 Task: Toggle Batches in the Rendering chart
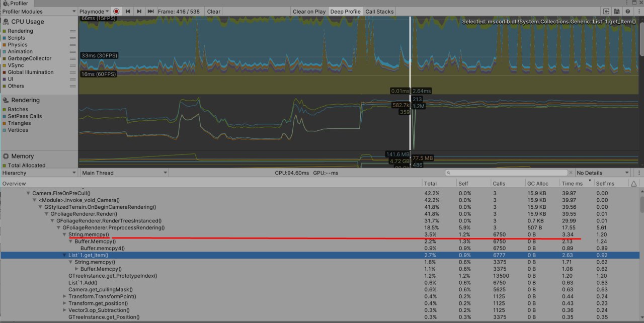click(15, 109)
